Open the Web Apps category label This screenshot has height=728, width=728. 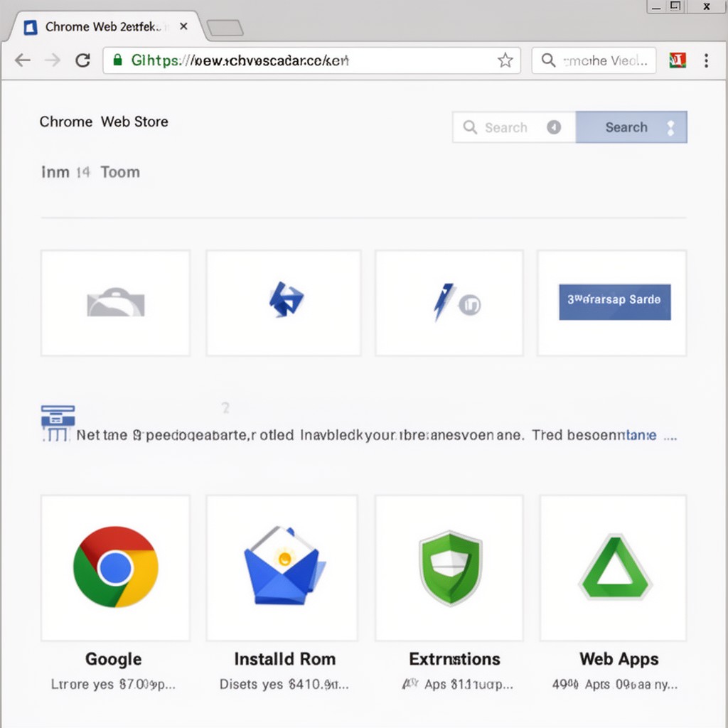[x=619, y=659]
